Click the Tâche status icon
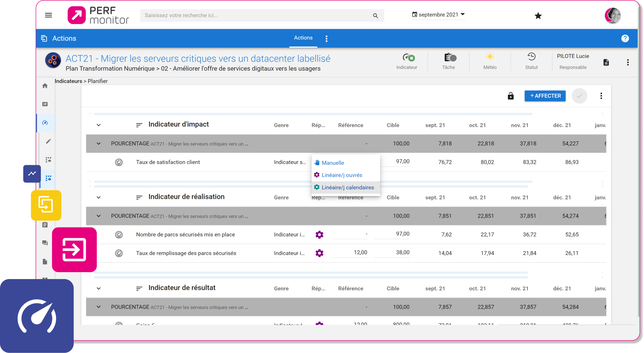Viewport: 644px width, 353px height. point(450,57)
